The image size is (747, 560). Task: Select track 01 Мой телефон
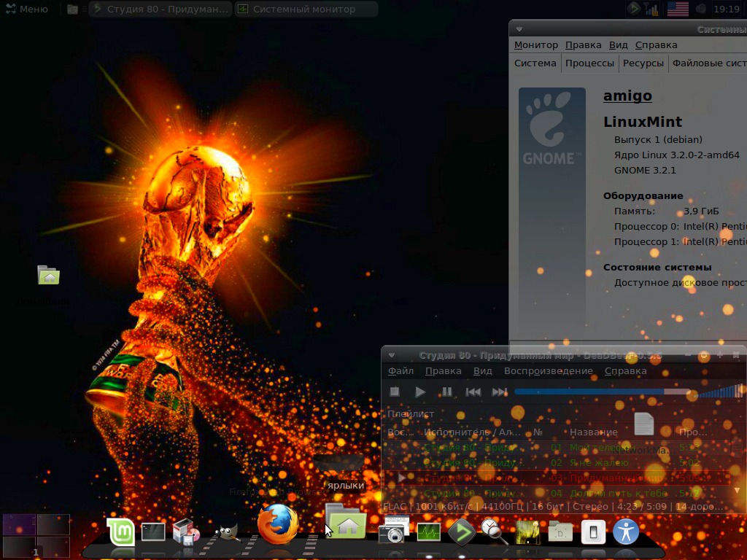point(557,448)
